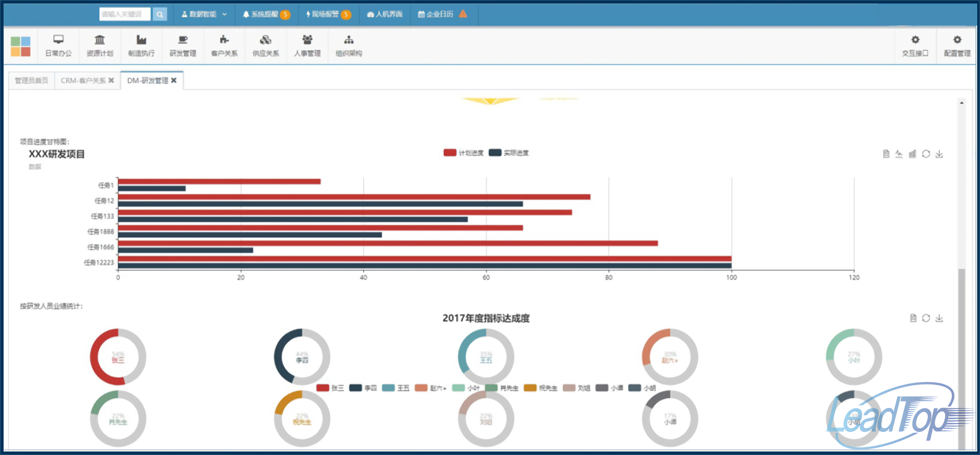Toggle the 李四 legend item
Image resolution: width=980 pixels, height=455 pixels.
point(363,388)
